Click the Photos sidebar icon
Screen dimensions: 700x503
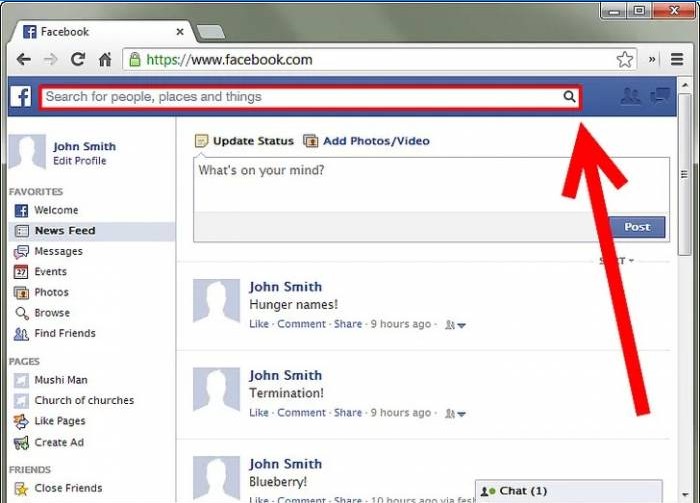click(x=21, y=293)
